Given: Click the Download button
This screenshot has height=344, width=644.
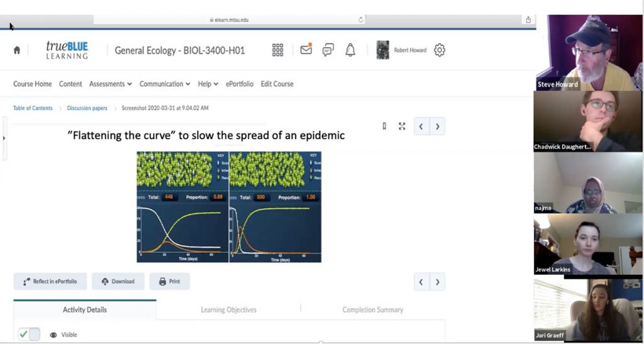Looking at the screenshot, I should (118, 281).
